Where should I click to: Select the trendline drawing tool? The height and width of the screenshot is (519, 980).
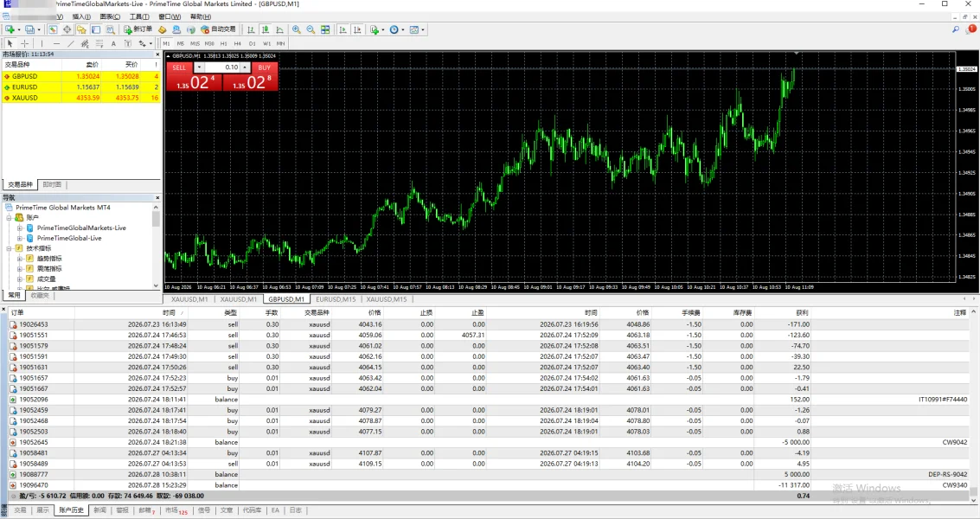click(x=71, y=43)
